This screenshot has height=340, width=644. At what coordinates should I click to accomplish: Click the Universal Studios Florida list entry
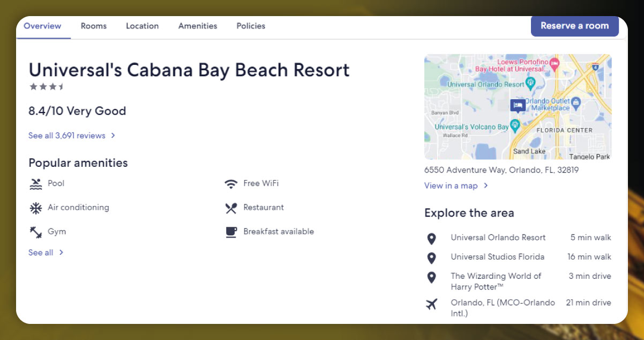(x=498, y=257)
